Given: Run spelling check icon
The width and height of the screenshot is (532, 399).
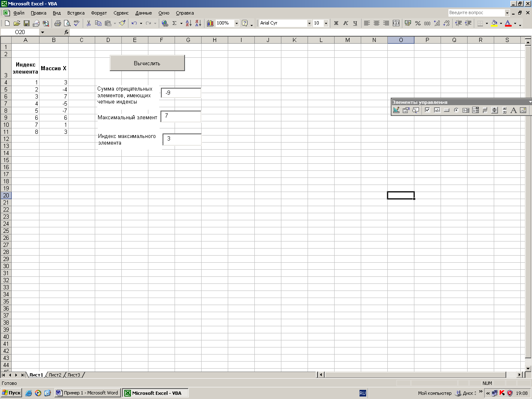Looking at the screenshot, I should point(76,23).
